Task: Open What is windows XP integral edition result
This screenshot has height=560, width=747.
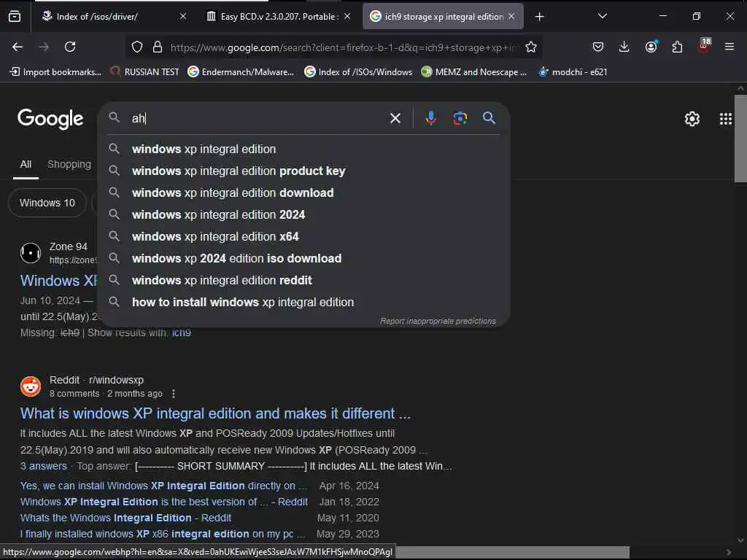Action: (x=215, y=413)
